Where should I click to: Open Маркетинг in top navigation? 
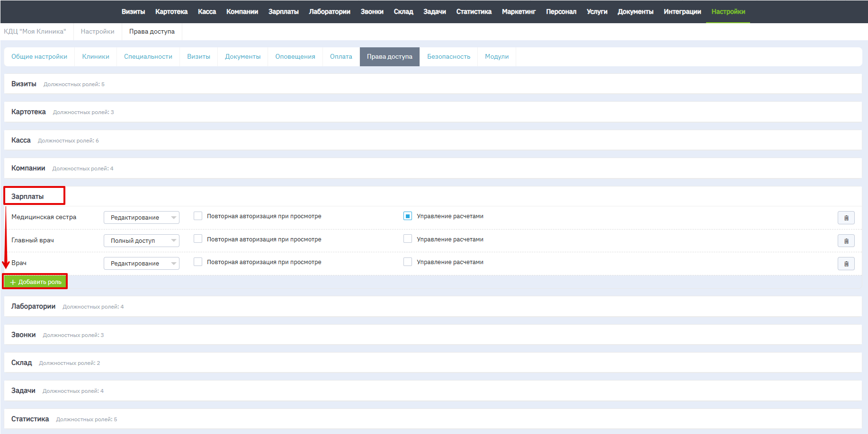pyautogui.click(x=519, y=12)
